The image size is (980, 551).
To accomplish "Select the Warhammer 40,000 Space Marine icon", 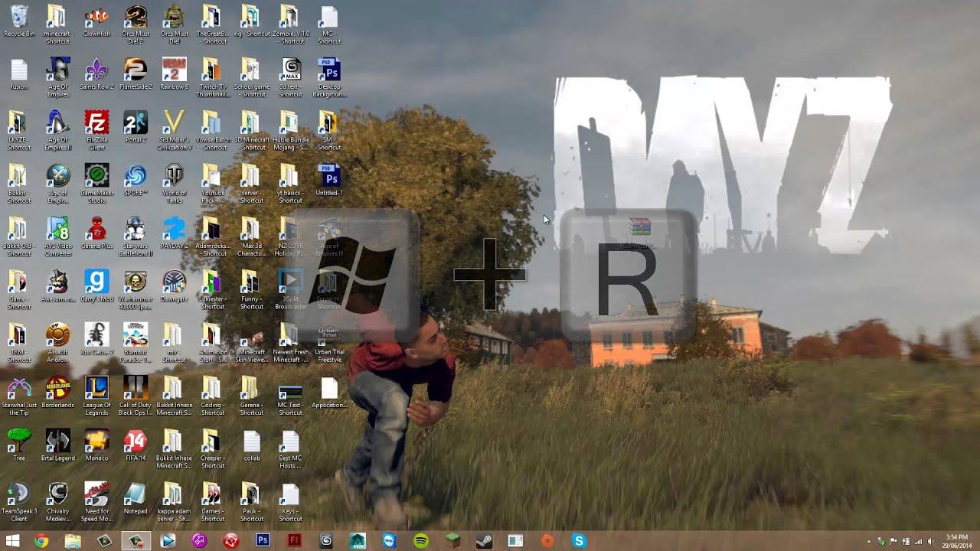I will [x=136, y=290].
